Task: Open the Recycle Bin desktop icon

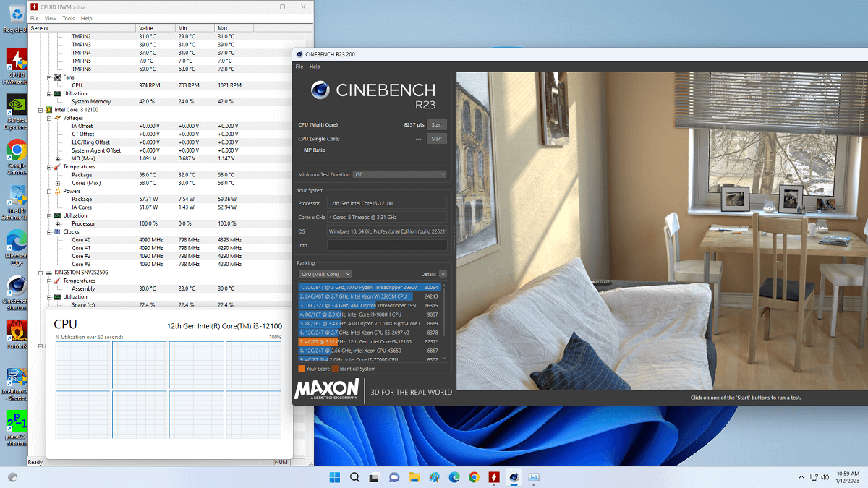Action: pos(16,17)
